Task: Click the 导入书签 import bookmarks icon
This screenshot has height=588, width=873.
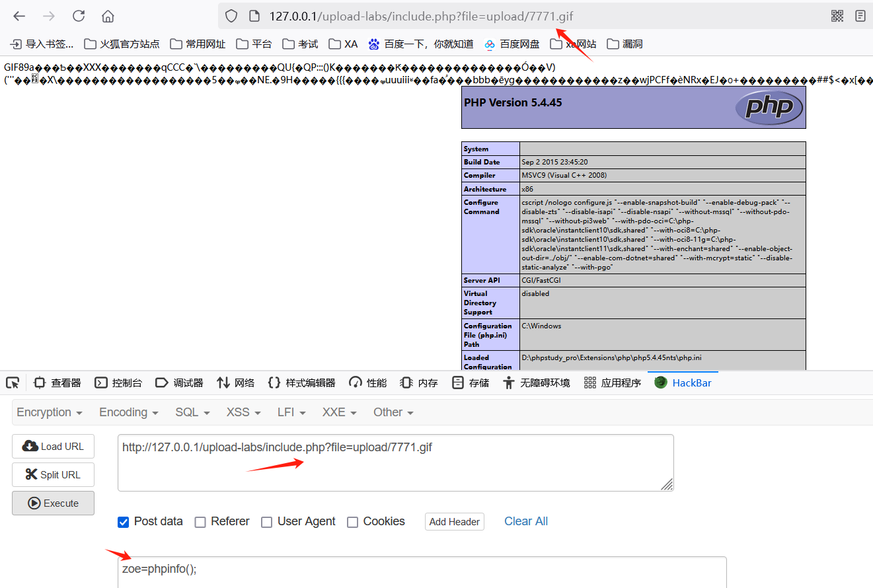Action: [x=16, y=44]
